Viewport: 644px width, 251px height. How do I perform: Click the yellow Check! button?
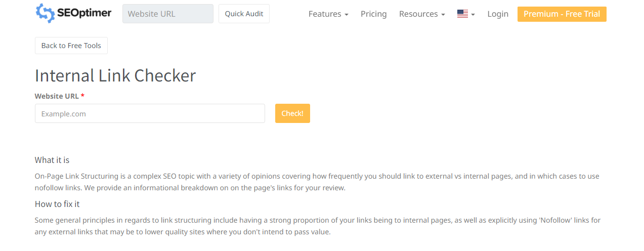click(x=292, y=113)
